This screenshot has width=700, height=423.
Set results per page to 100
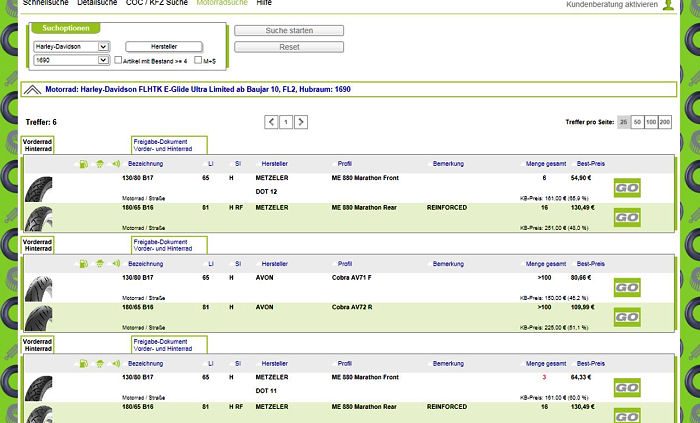(651, 122)
